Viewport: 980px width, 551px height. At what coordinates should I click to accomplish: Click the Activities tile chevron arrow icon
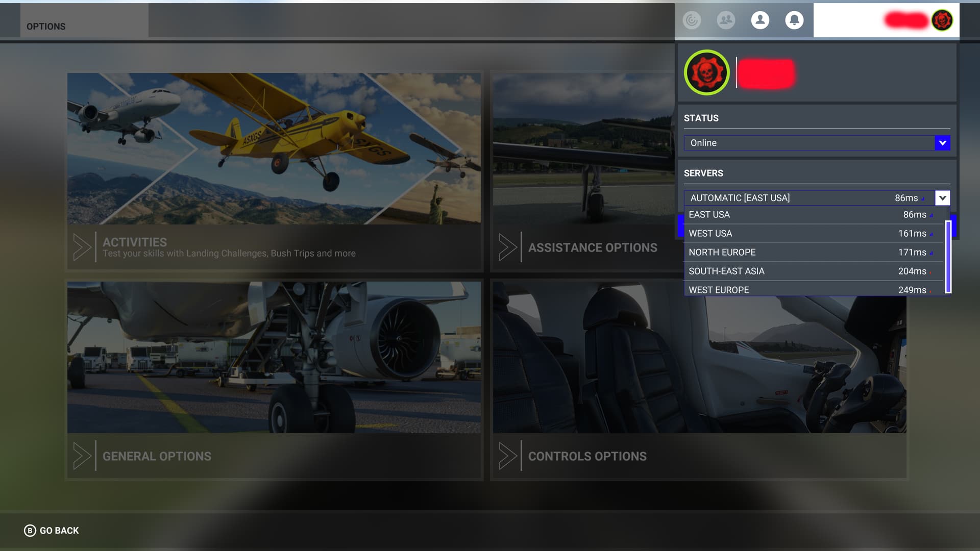82,247
